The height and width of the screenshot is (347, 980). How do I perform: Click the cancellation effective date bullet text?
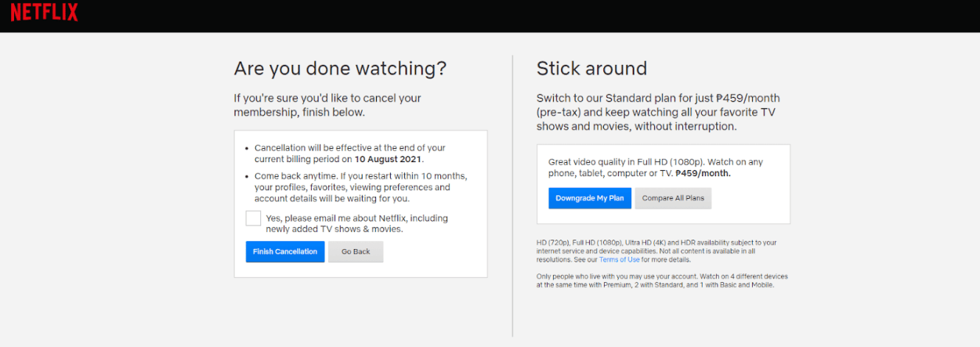350,154
